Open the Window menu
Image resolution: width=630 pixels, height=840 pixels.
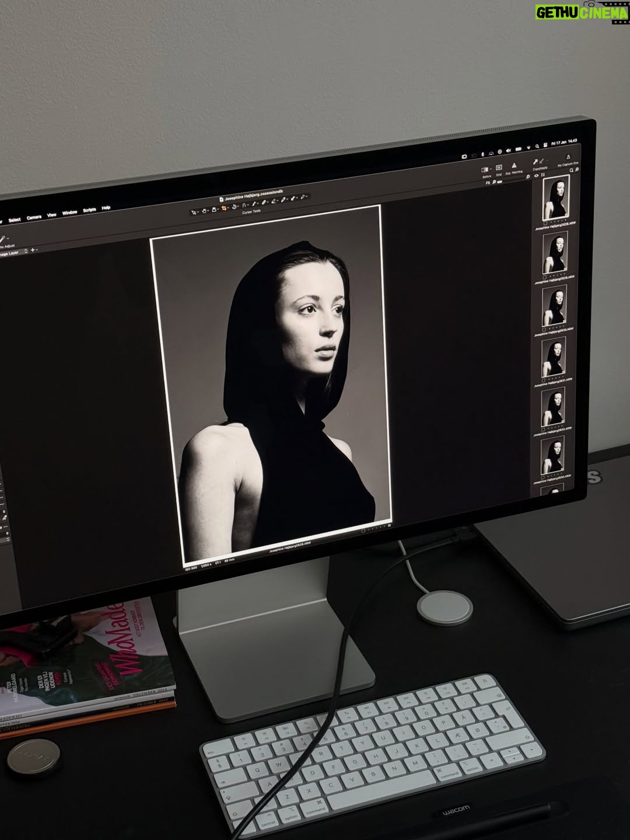[69, 212]
